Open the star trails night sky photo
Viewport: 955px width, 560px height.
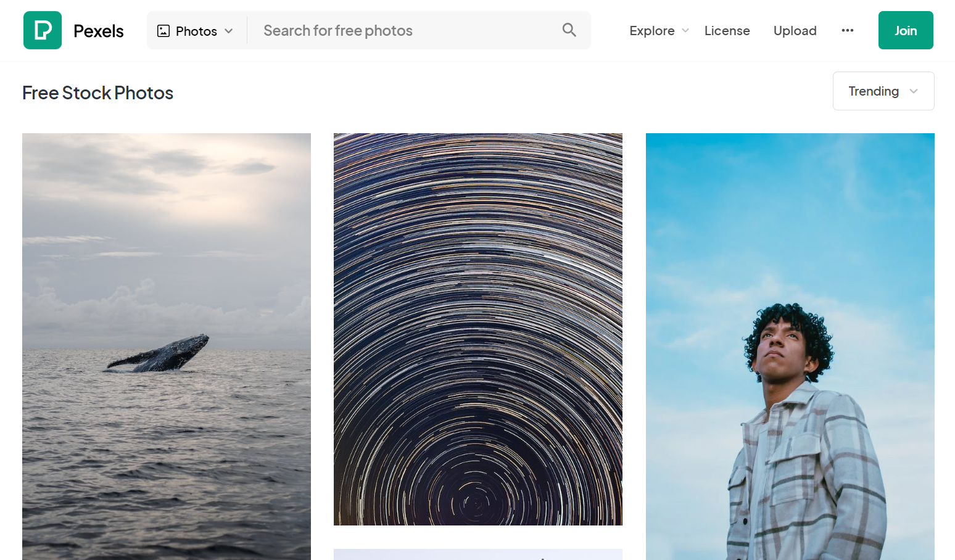tap(477, 329)
